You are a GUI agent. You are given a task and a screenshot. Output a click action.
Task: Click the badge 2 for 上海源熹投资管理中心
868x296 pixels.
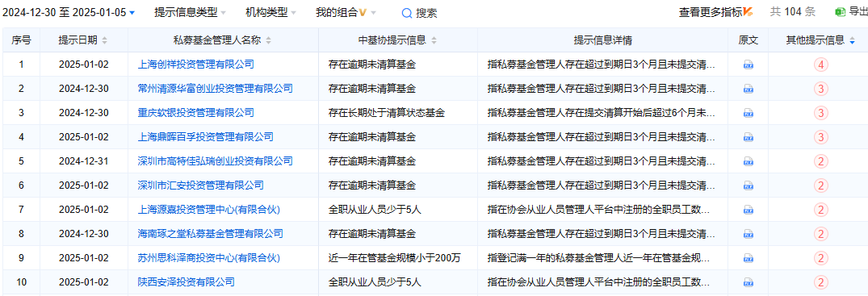821,210
